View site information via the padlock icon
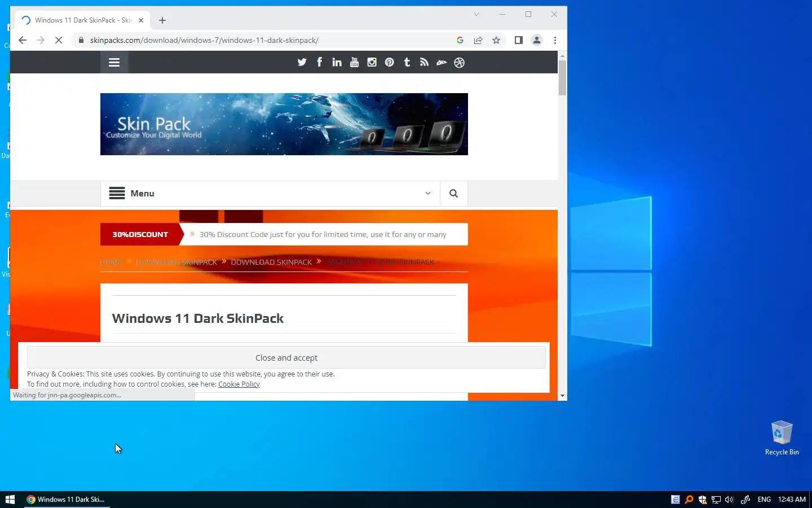This screenshot has height=508, width=812. tap(81, 40)
